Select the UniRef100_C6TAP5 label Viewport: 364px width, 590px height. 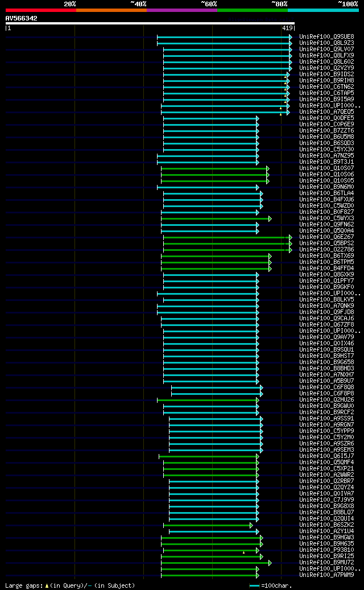pyautogui.click(x=326, y=93)
